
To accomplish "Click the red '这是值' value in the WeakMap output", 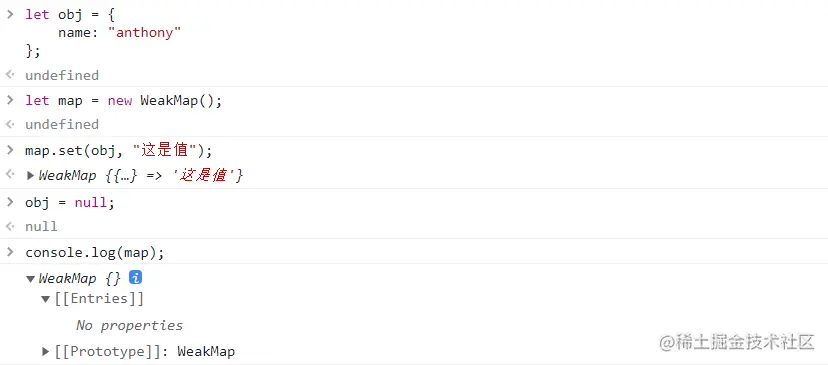I will coord(207,175).
